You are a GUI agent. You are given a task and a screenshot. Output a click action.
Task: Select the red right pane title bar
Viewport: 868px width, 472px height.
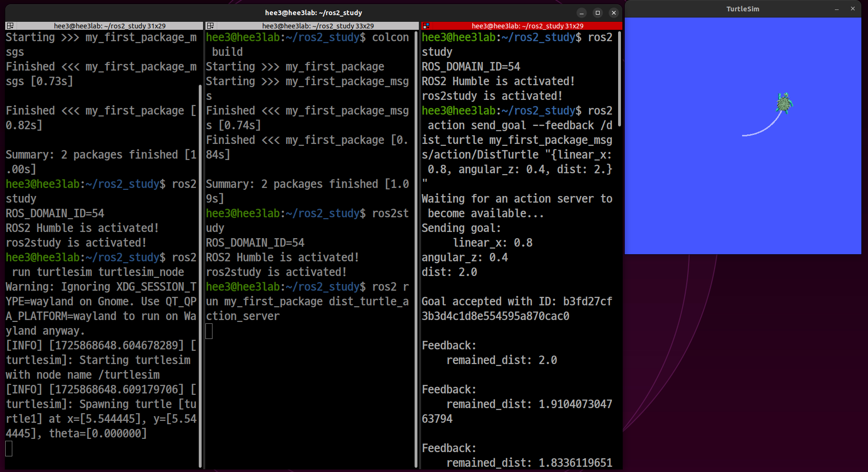coord(522,26)
